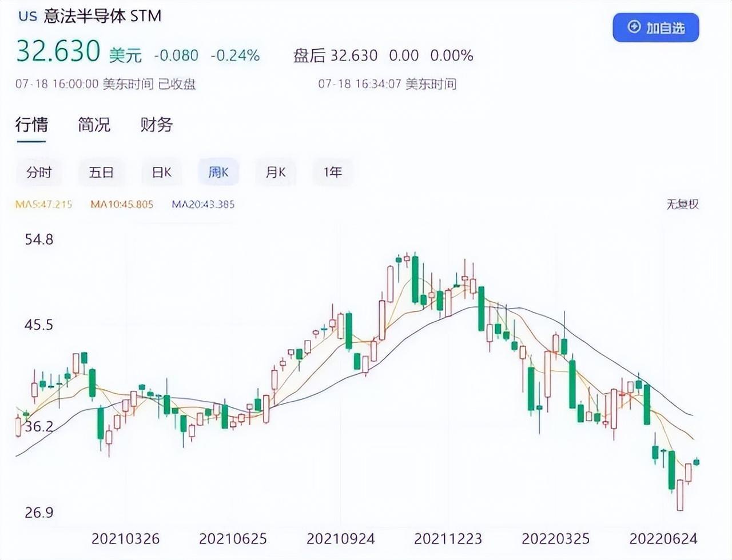Click the US market tag

pos(27,16)
